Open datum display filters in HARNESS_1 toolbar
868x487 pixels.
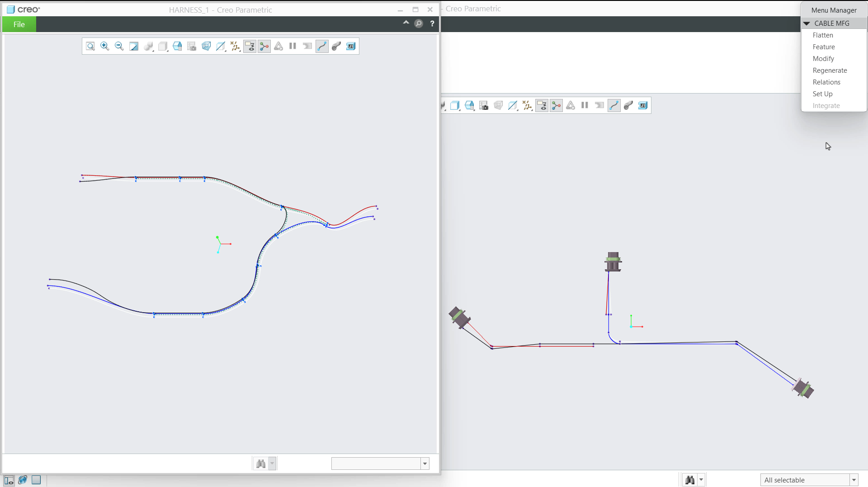click(x=235, y=46)
